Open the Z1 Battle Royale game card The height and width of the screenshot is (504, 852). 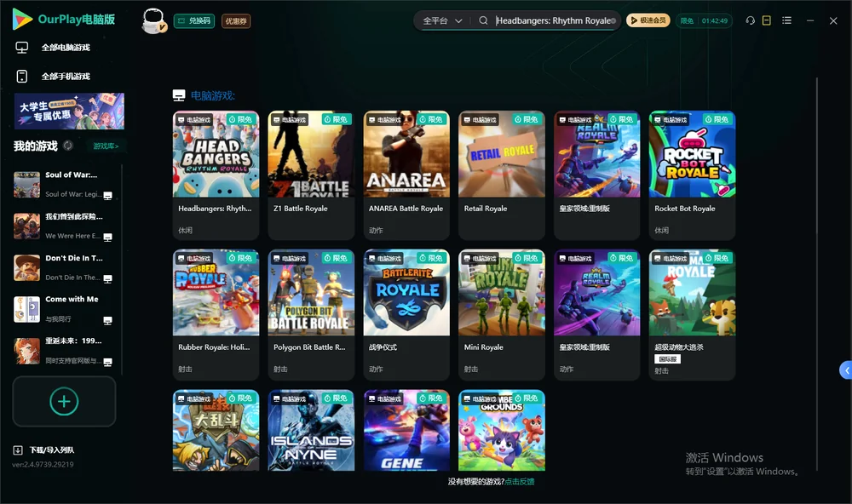tap(311, 175)
